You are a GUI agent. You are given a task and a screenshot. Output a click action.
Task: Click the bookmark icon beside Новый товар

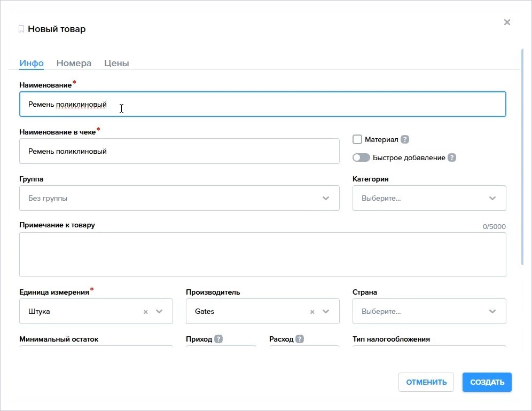(21, 29)
